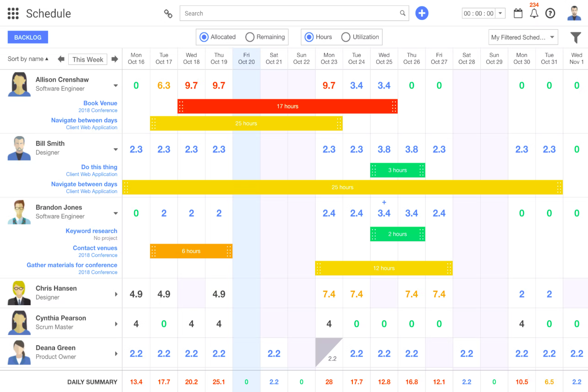This screenshot has height=392, width=588.
Task: Click the Wed Oct 25 column header
Action: 384,58
